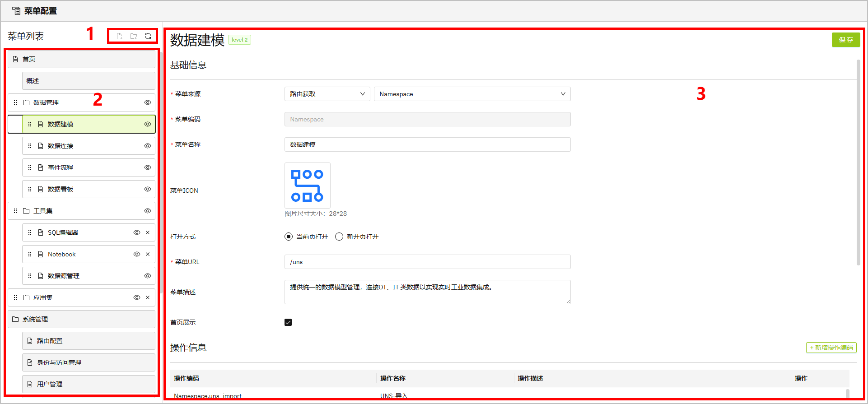Image resolution: width=868 pixels, height=404 pixels.
Task: Toggle visibility of 数据管理 menu
Action: (148, 102)
